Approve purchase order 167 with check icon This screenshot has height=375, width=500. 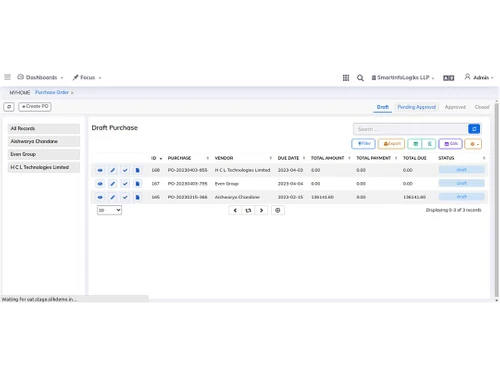tap(125, 184)
